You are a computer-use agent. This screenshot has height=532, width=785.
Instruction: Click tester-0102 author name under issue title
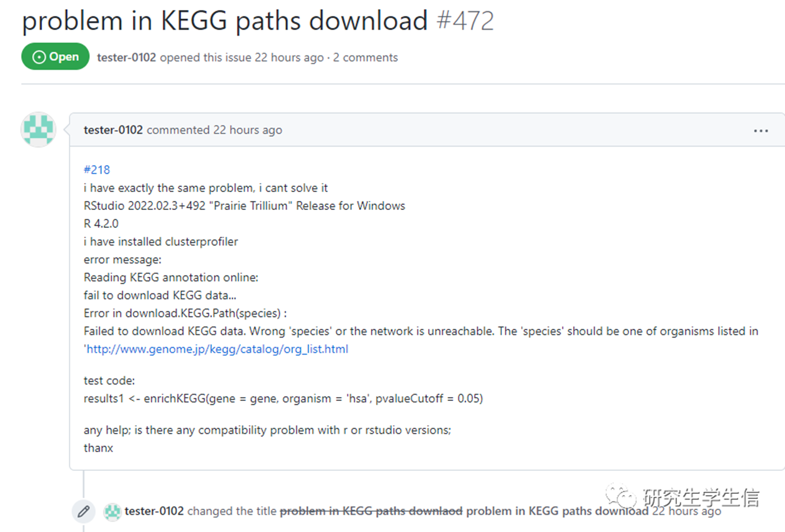tap(126, 57)
